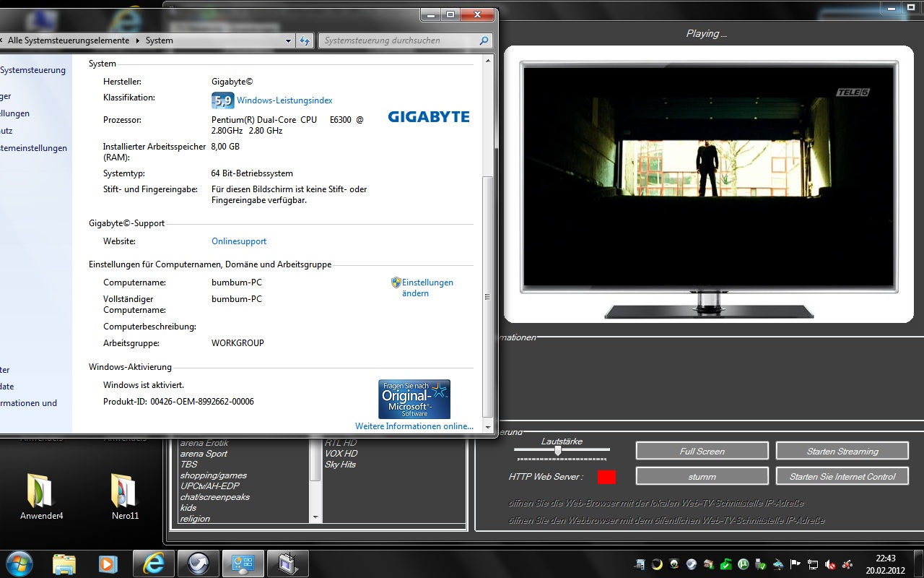Select the arena Sport category
This screenshot has width=924, height=578.
[x=204, y=454]
